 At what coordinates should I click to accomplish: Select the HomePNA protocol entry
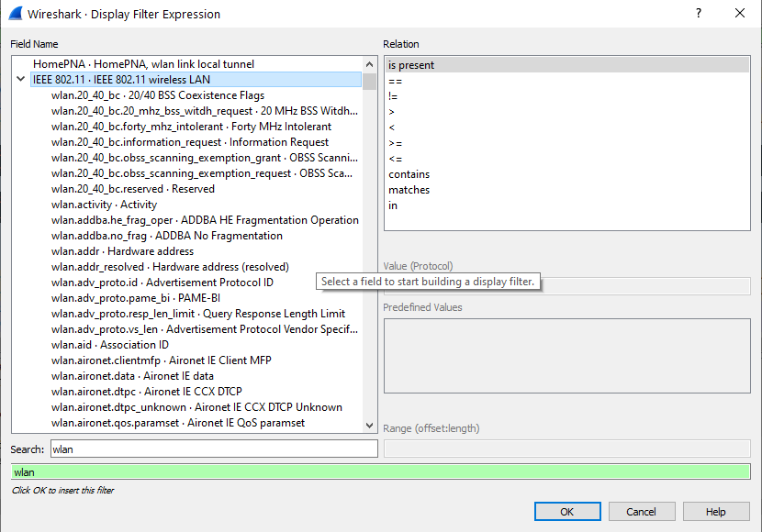tap(143, 64)
